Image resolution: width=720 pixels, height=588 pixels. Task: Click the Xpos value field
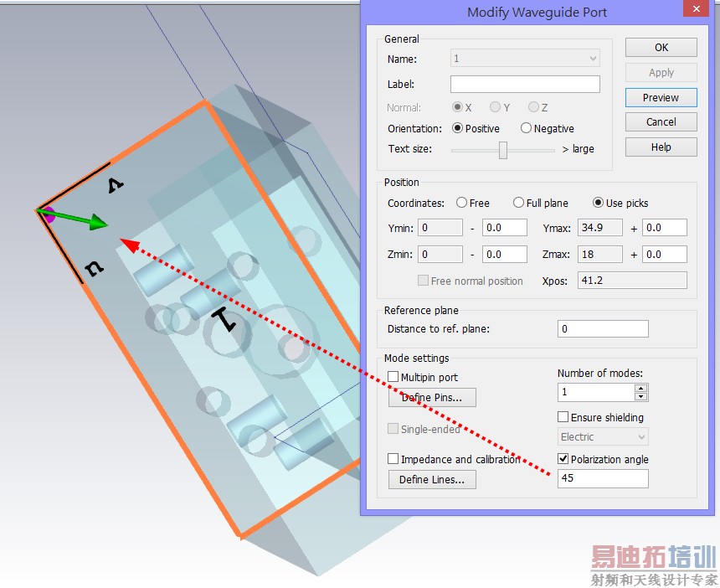[x=632, y=281]
